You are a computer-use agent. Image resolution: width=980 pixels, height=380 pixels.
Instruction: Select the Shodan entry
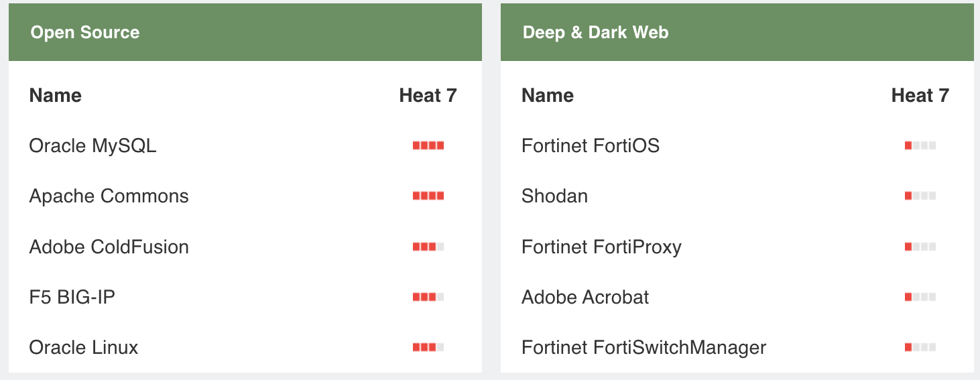(x=554, y=196)
